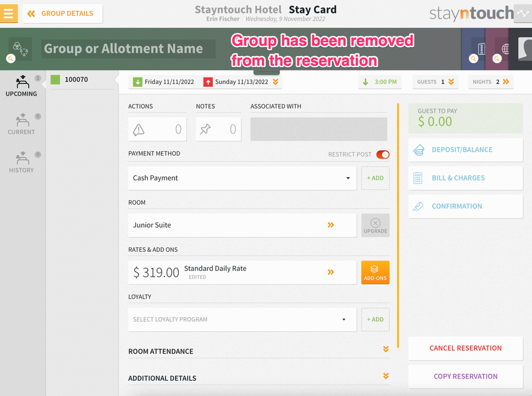Open Deposit/Balance
The width and height of the screenshot is (532, 396).
[465, 150]
